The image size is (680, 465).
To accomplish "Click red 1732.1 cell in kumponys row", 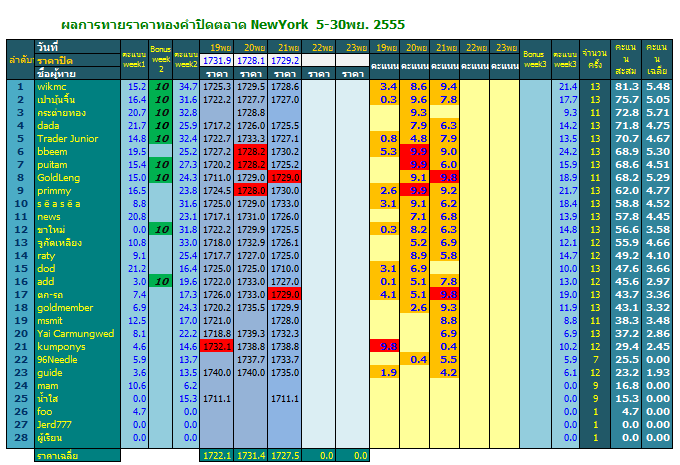I will click(x=216, y=347).
